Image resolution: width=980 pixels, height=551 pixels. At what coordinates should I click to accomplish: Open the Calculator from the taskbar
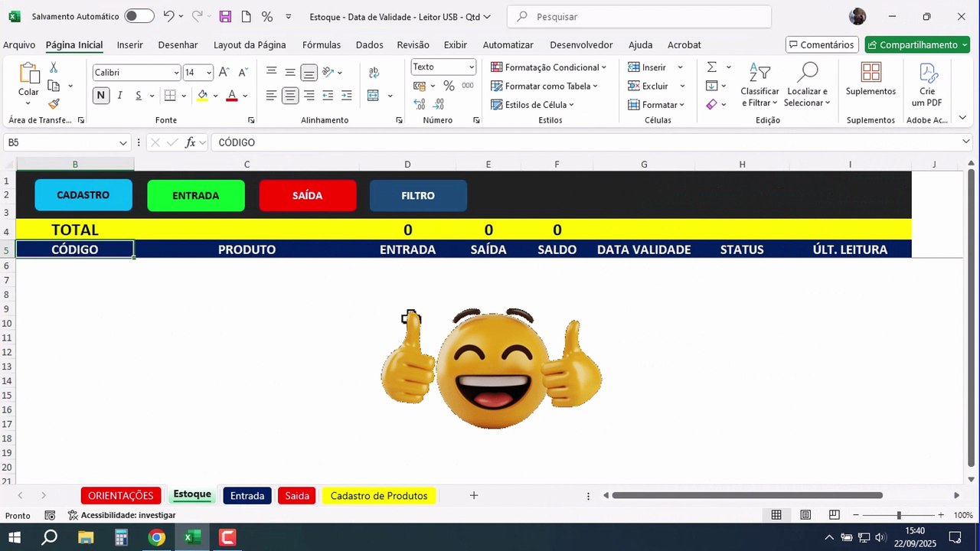[121, 537]
